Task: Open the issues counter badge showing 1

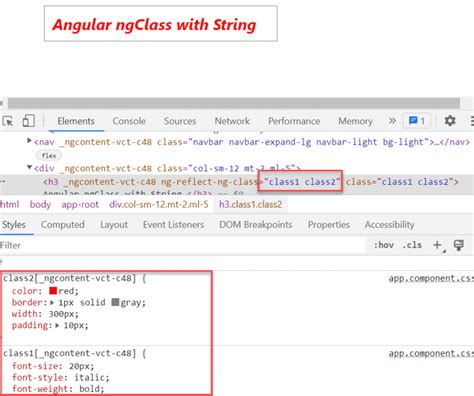Action: (x=417, y=121)
